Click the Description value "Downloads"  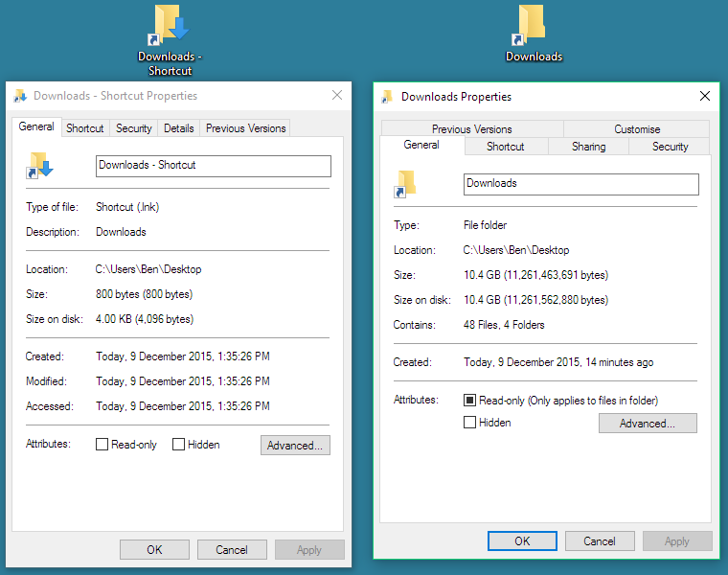coord(121,232)
